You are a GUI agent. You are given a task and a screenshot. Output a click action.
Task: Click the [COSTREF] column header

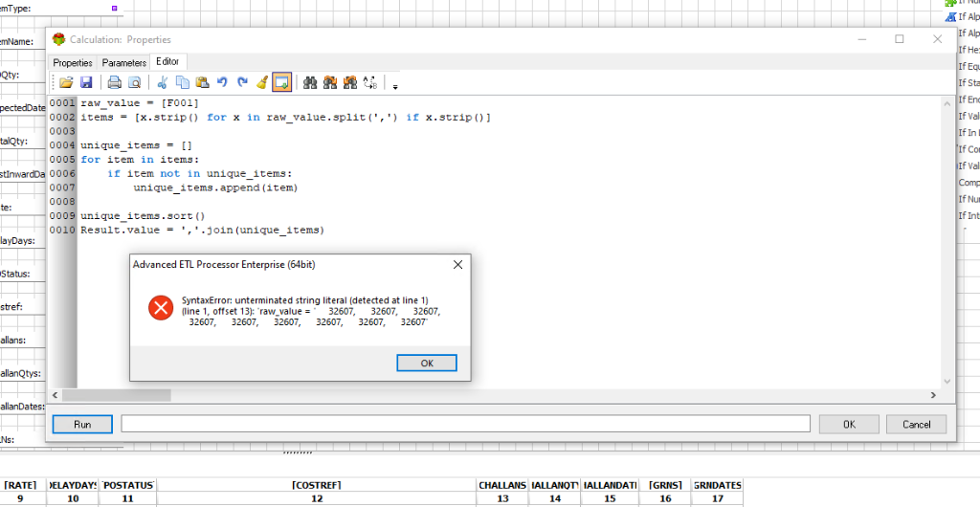(x=316, y=485)
